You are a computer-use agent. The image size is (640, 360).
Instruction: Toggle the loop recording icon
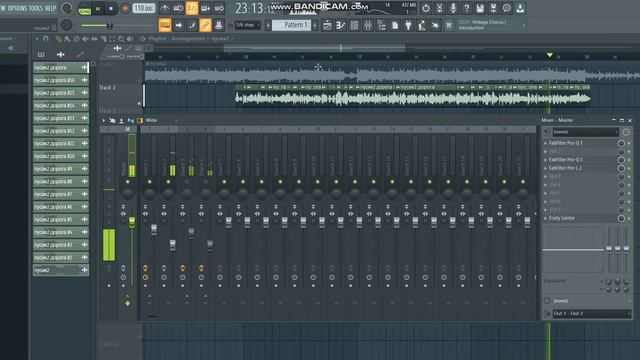pos(219,8)
